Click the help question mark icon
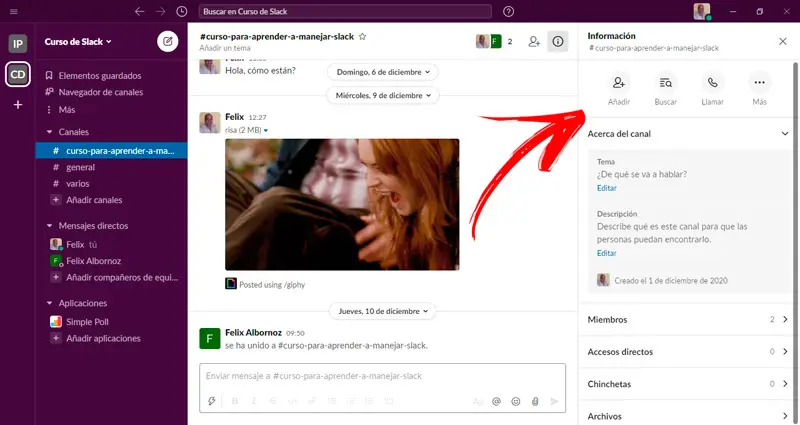This screenshot has width=800, height=425. point(508,11)
